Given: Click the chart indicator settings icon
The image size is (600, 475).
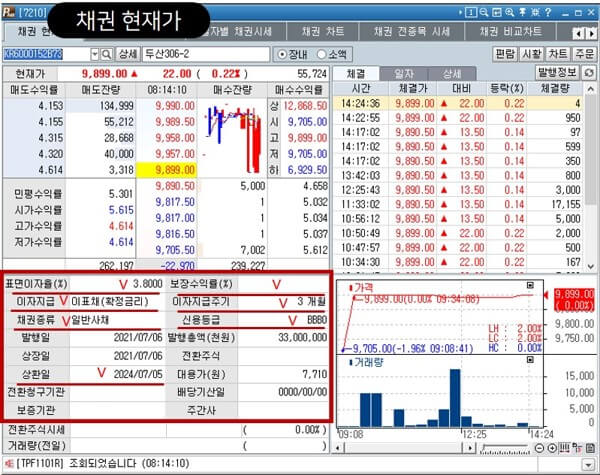Looking at the screenshot, I should pyautogui.click(x=577, y=447).
